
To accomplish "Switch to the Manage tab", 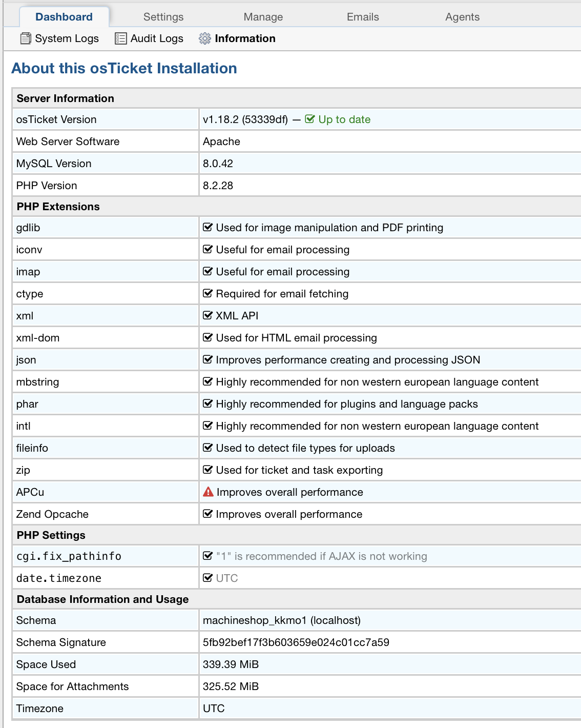I will tap(263, 17).
